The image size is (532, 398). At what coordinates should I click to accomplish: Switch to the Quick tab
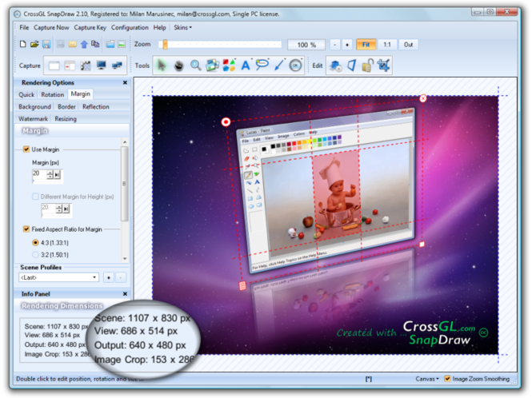26,94
